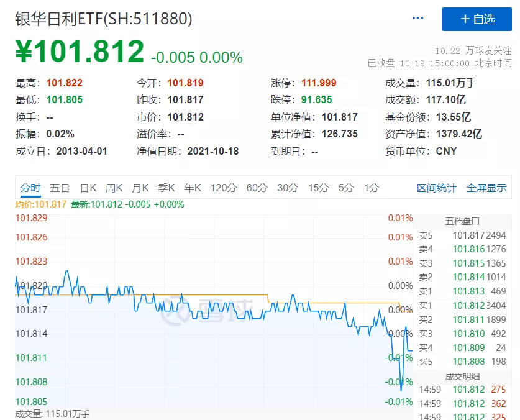Screen dimensions: 520x420
Task: Choose the 30分 interval tab
Action: (x=288, y=188)
